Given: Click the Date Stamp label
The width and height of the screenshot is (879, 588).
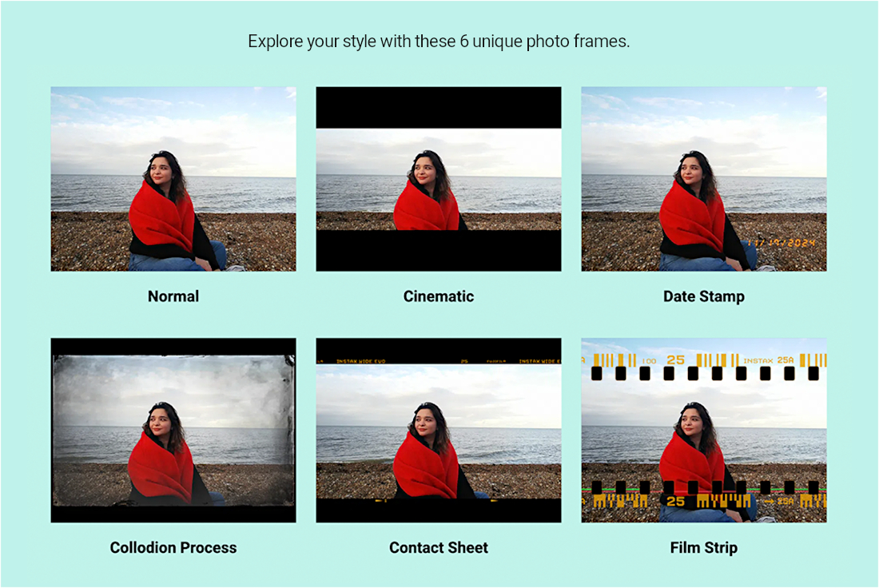Looking at the screenshot, I should coord(703,296).
